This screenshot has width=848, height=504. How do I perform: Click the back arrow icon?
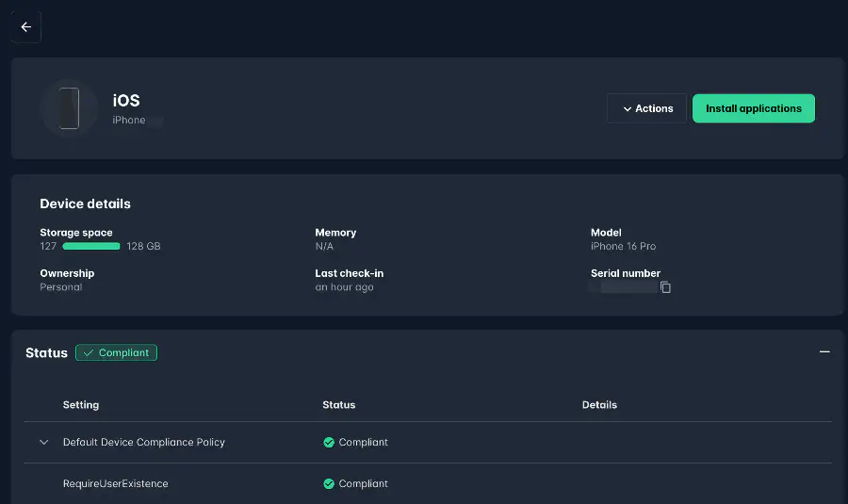pyautogui.click(x=25, y=27)
